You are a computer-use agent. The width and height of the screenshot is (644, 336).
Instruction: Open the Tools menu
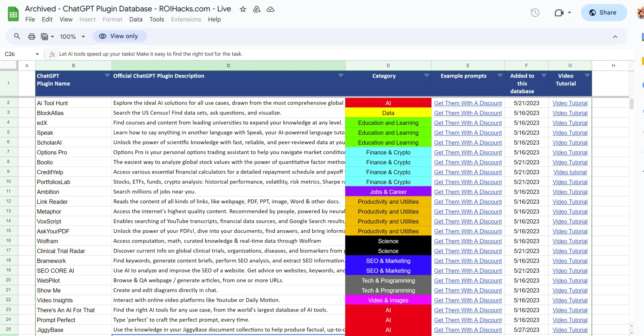click(x=157, y=19)
